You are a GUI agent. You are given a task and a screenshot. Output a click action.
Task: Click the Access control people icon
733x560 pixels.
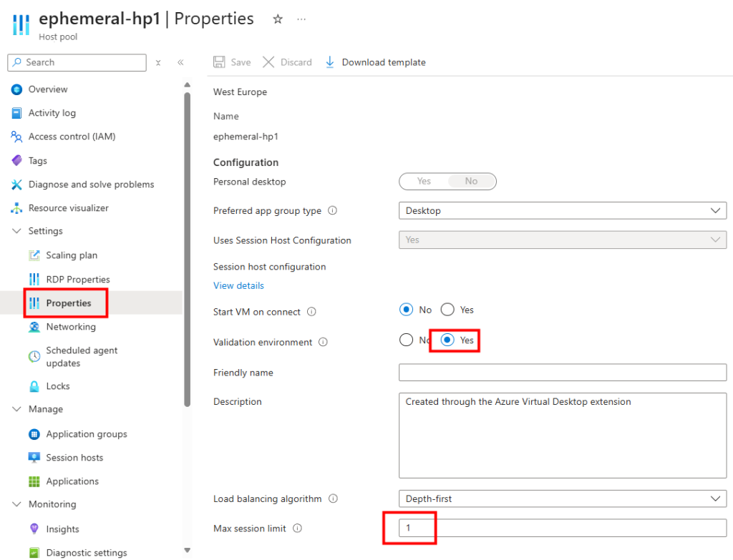coord(17,137)
